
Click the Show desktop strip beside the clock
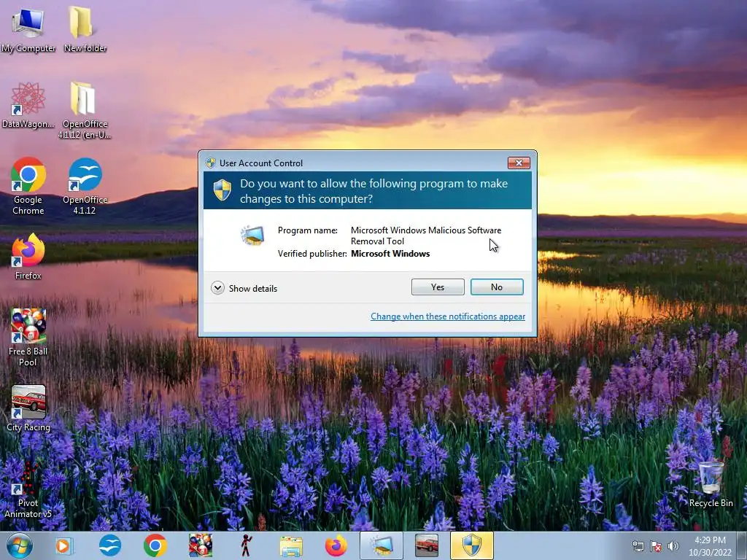pos(742,545)
